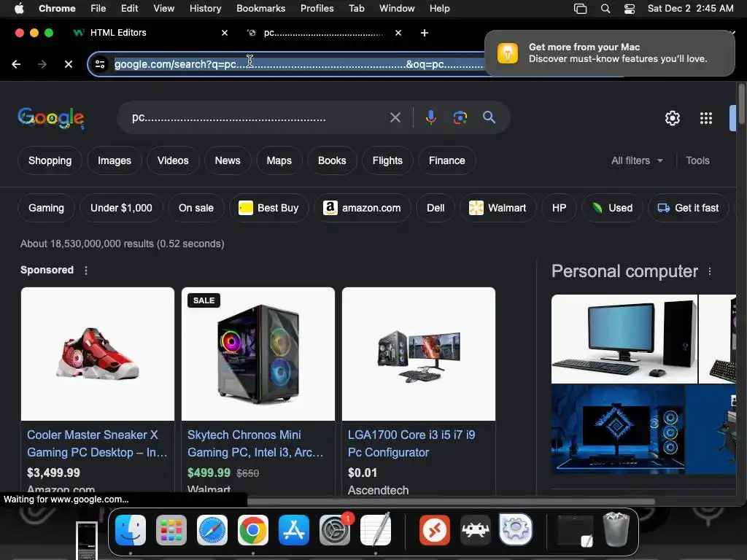
Task: Click Chrome icon in the Dock
Action: pos(253,530)
